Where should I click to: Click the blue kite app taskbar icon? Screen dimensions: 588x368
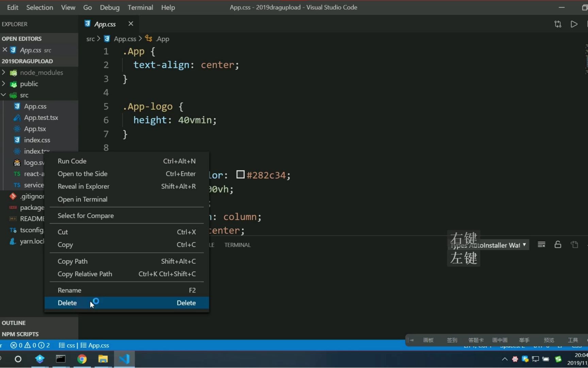point(40,359)
